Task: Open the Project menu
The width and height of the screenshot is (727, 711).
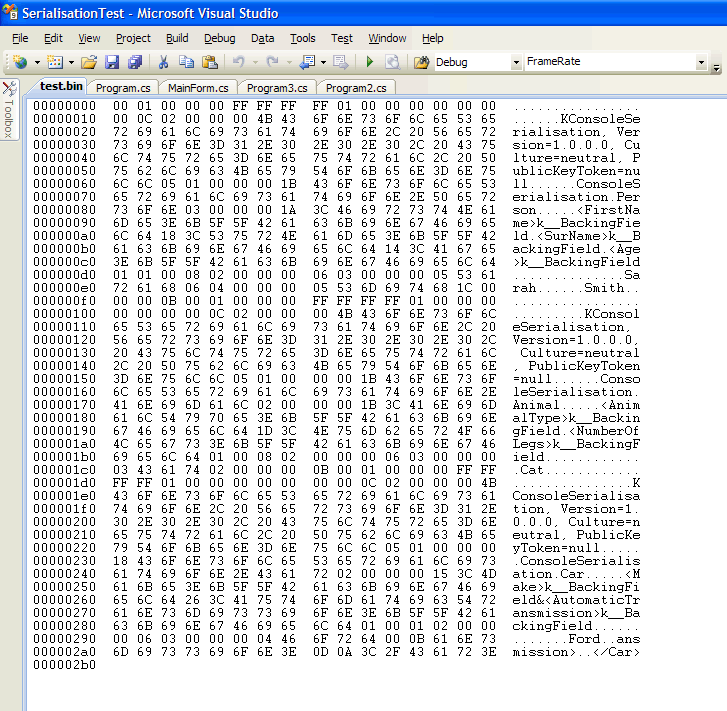Action: 133,38
